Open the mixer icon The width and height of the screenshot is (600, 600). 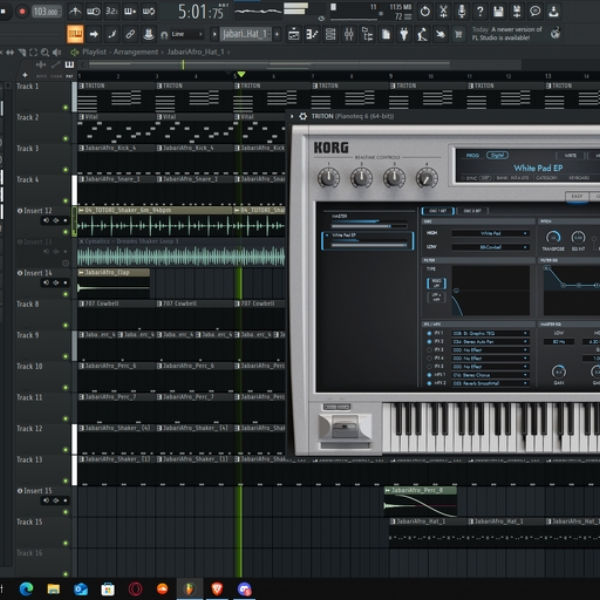tap(349, 34)
